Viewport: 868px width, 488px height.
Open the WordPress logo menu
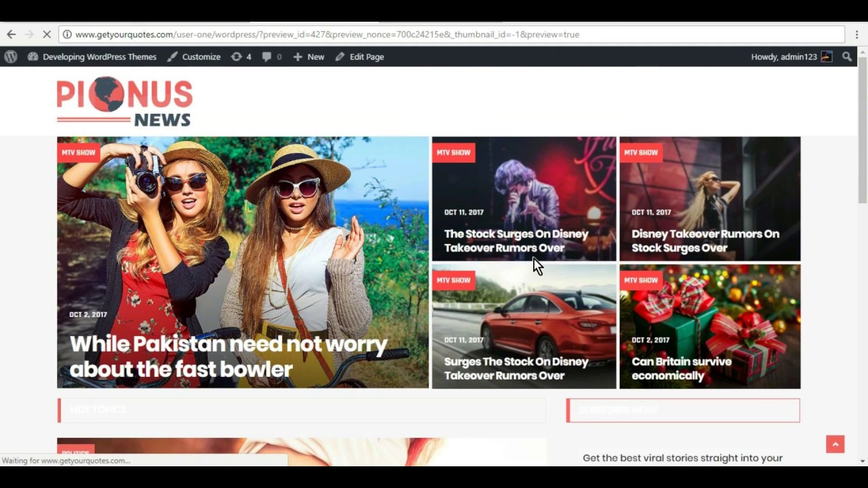pyautogui.click(x=11, y=57)
